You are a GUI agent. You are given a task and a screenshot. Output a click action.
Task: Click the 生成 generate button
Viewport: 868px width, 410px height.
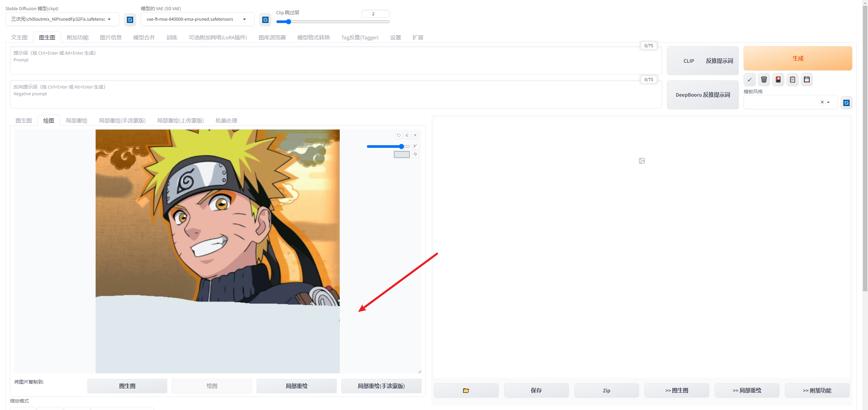pyautogui.click(x=798, y=58)
